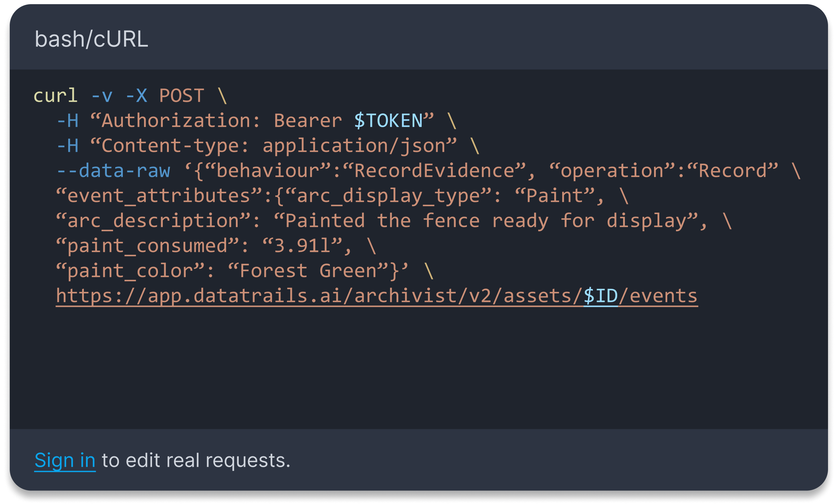
Task: Click the "operation" key in JSON data
Action: 612,171
